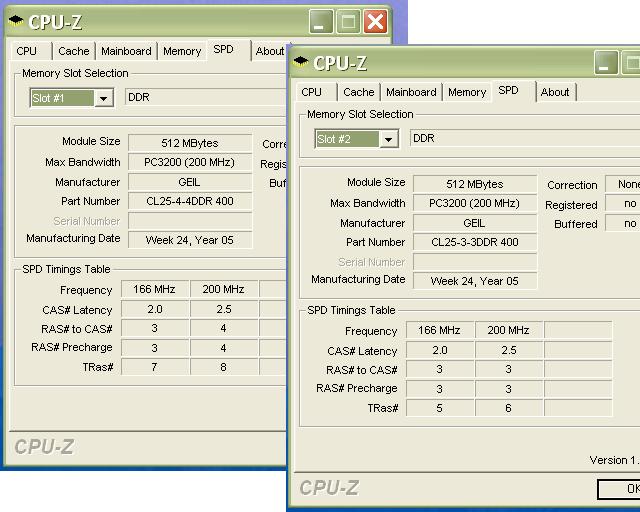
Task: Select the SPD tab in the Slot #2 window
Action: pos(508,90)
